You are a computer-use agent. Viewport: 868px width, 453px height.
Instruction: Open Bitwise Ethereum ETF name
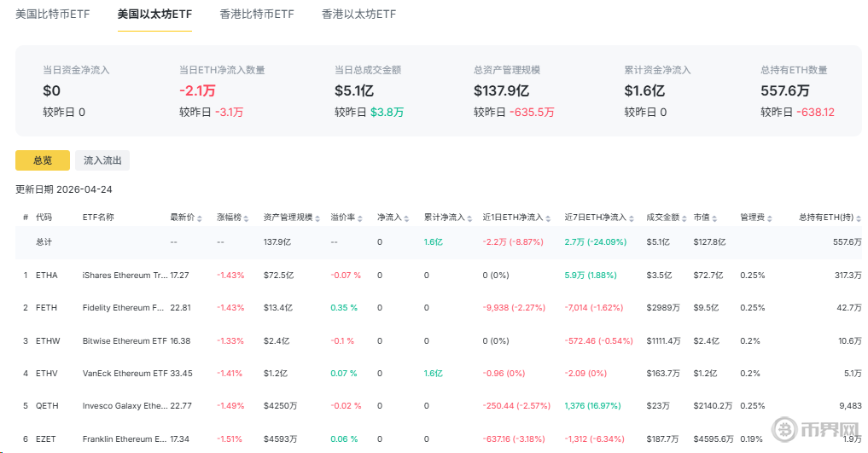[125, 340]
